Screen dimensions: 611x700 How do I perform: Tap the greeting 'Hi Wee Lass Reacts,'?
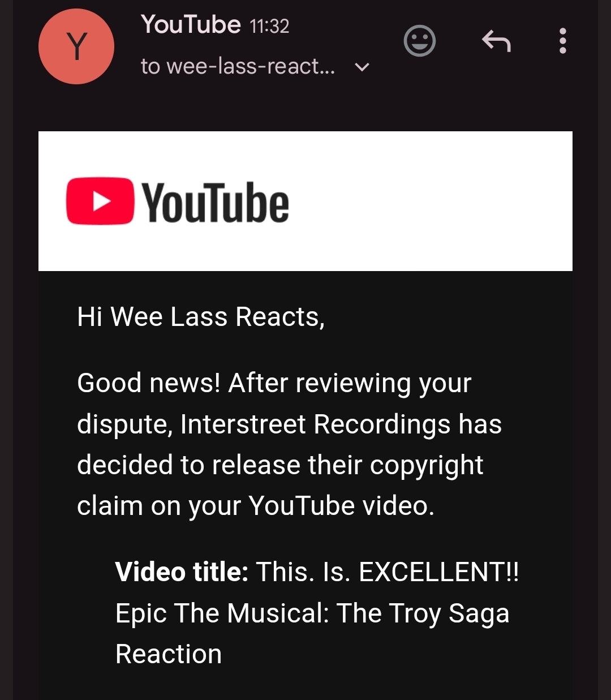click(x=201, y=317)
